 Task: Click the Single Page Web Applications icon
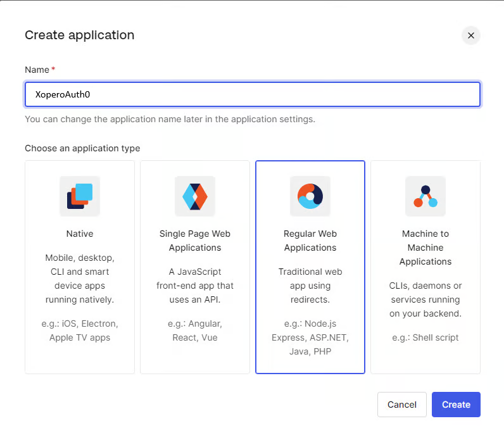195,196
